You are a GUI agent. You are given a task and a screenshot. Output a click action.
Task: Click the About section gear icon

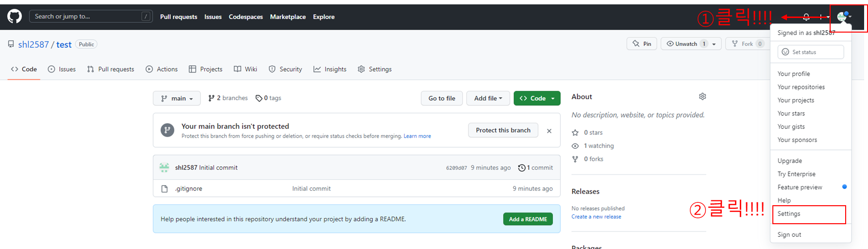pos(702,96)
